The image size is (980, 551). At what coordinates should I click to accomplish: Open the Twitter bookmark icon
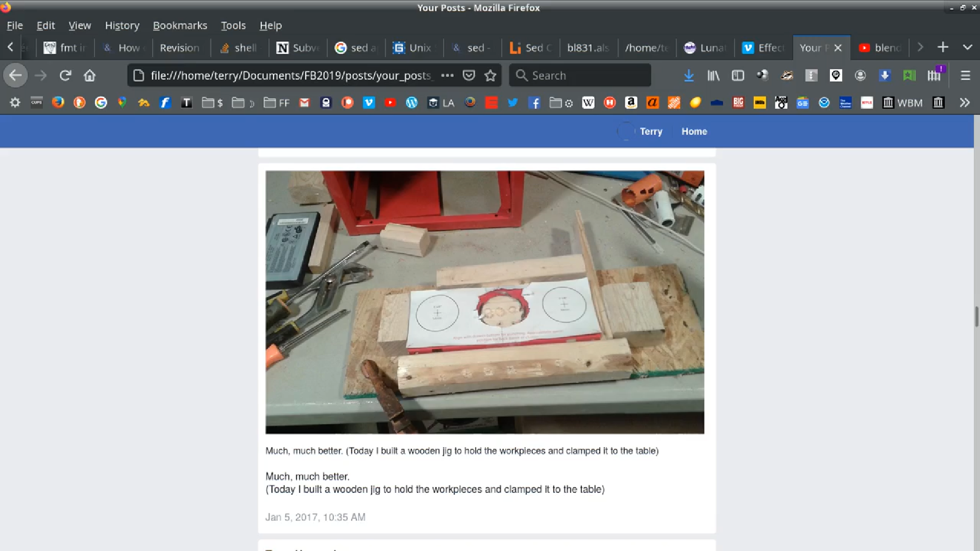(512, 103)
